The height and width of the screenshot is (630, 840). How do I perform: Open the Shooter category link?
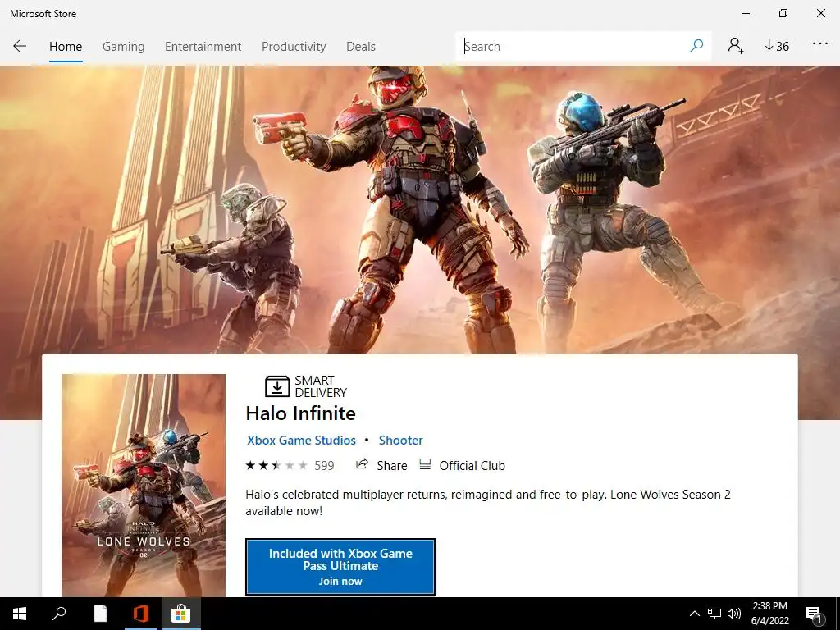click(x=400, y=441)
